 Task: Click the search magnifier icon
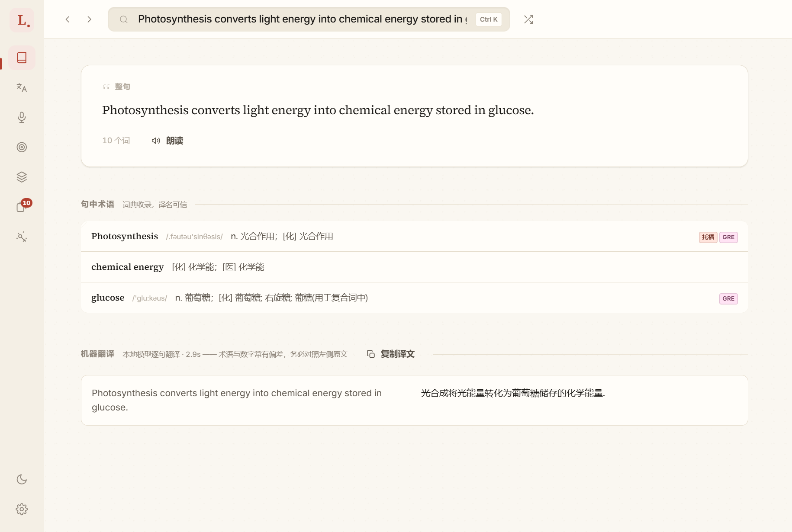pos(124,19)
